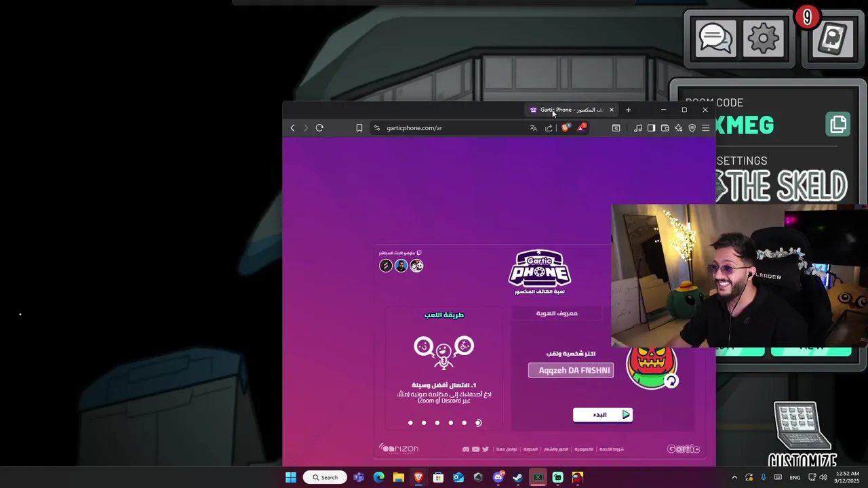This screenshot has height=488, width=868.
Task: Click the Onrizon logo in footer
Action: coord(399,449)
